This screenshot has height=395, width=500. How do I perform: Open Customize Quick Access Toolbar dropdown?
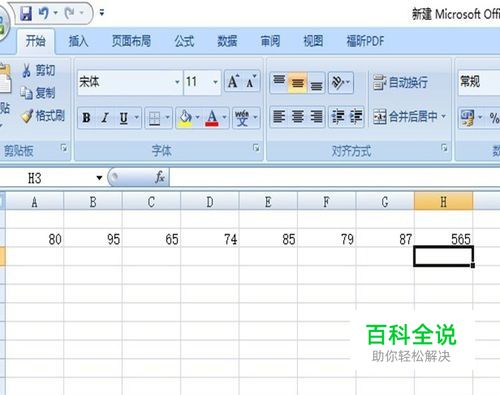(102, 13)
